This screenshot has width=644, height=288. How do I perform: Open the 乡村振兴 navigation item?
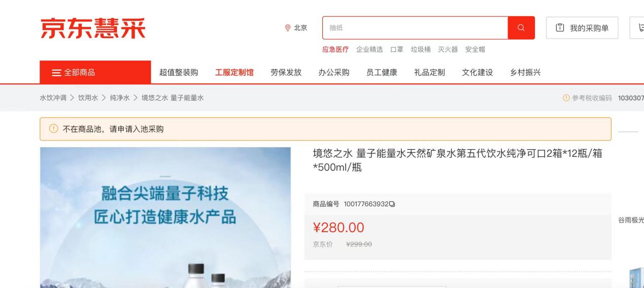coord(525,72)
